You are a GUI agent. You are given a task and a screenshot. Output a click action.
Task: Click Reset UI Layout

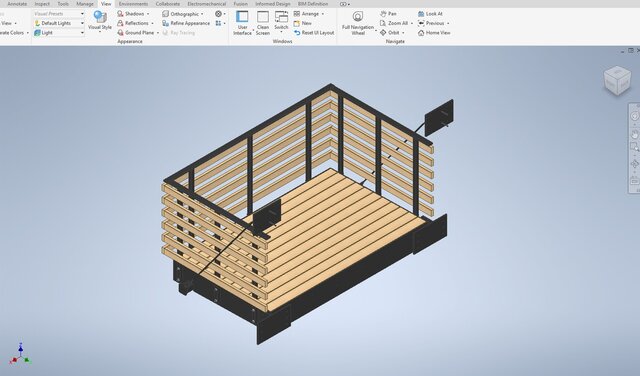click(x=314, y=33)
